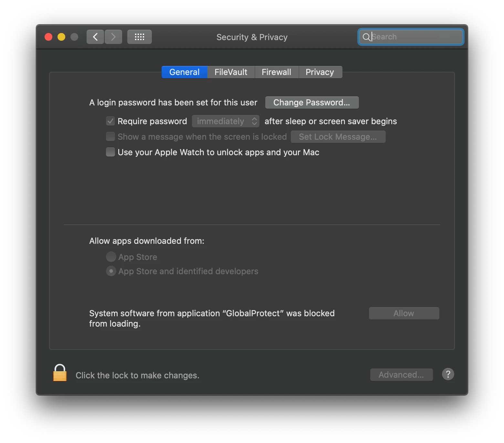The image size is (504, 443).
Task: Click the Set Lock Message button
Action: pyautogui.click(x=338, y=137)
